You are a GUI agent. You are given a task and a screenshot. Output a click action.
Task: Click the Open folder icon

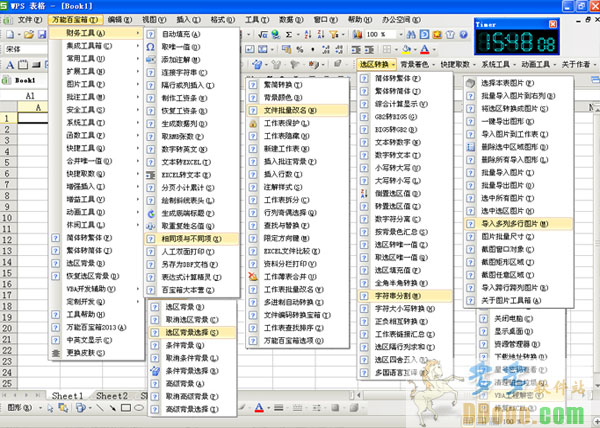29,34
